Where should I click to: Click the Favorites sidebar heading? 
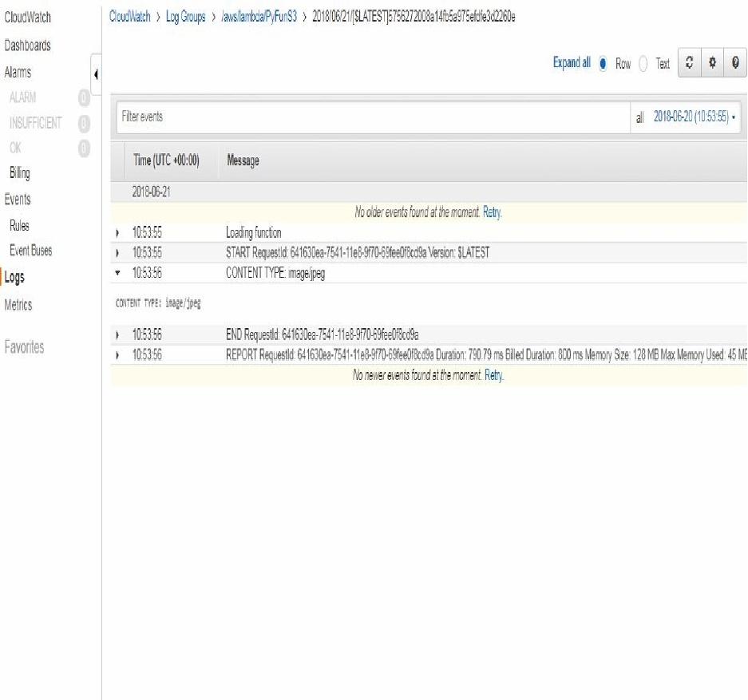24,346
